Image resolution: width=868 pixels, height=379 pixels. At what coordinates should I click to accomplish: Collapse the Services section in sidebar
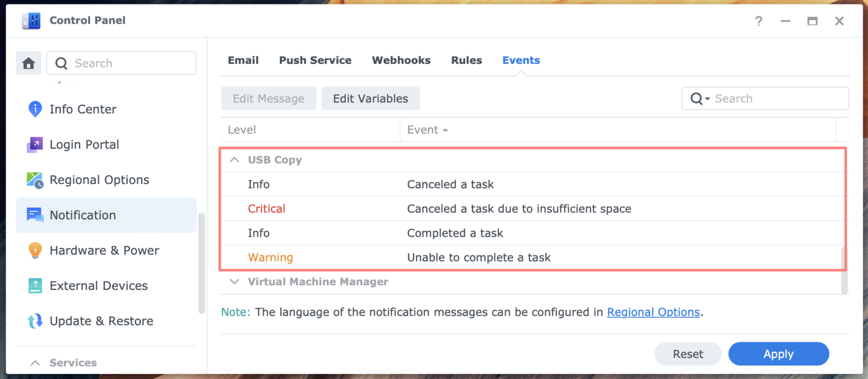point(35,363)
